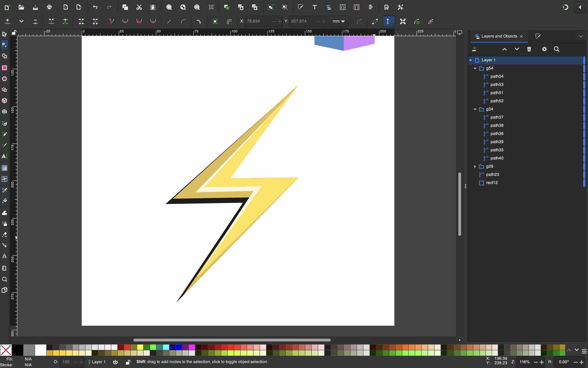This screenshot has height=368, width=588.
Task: Open Text and Font dialog from toolbar
Action: tap(315, 7)
